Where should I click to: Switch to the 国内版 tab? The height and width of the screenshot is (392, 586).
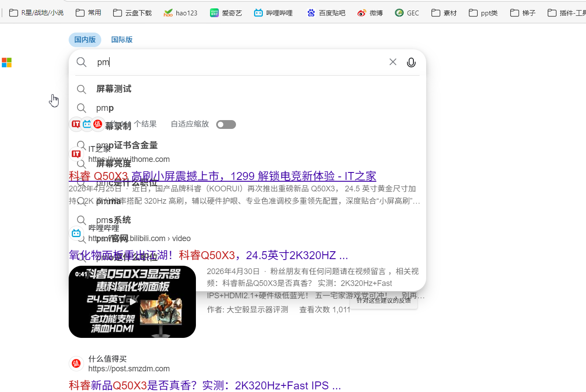[85, 40]
